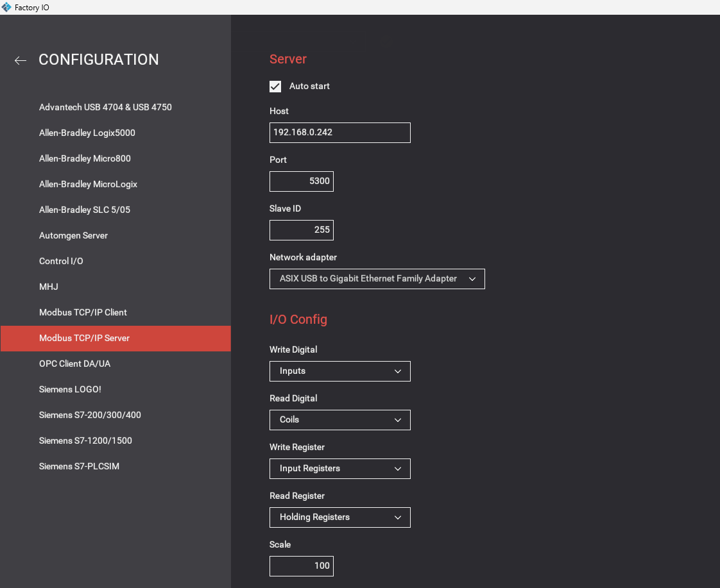Select Siemens S7-PLCSIM driver
This screenshot has width=720, height=588.
tap(79, 466)
